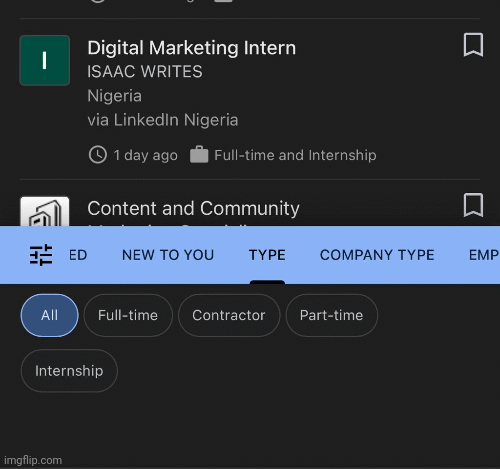Screen dimensions: 500x469
Task: Open the filter settings sliders icon
Action: pyautogui.click(x=41, y=255)
